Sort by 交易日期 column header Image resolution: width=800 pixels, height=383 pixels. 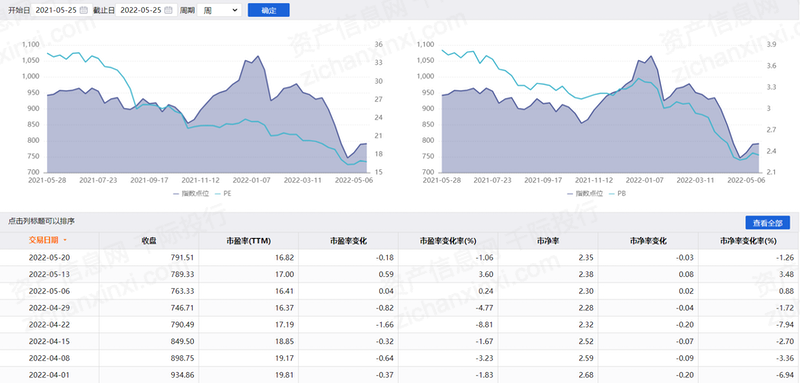(44, 240)
